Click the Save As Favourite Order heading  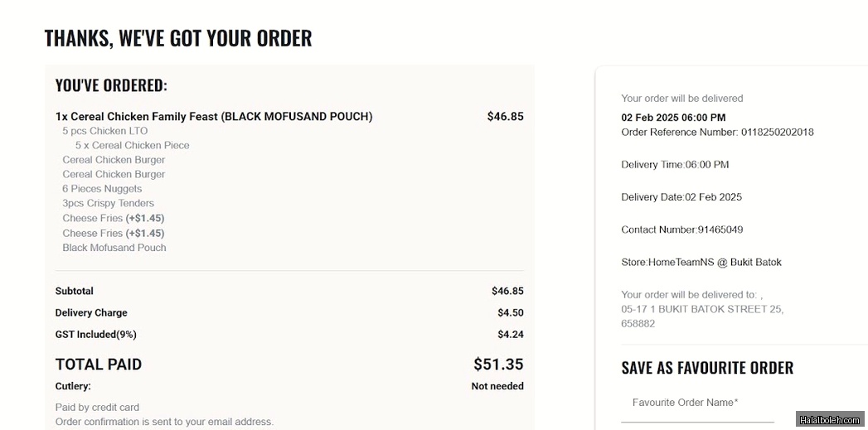(707, 368)
